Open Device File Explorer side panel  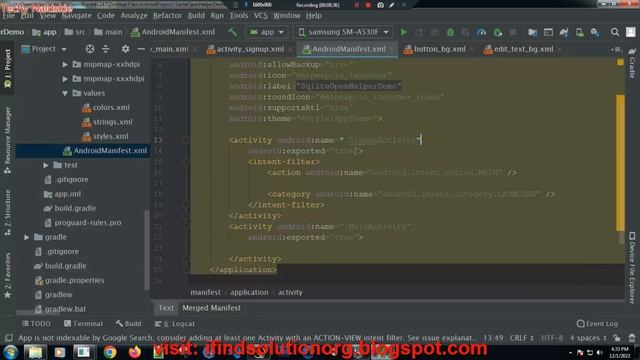tap(632, 267)
